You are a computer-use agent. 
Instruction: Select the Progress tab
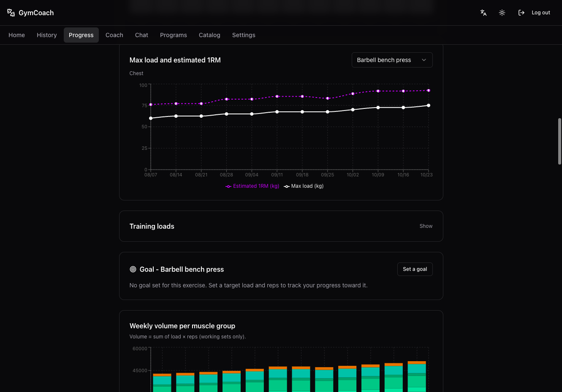click(81, 35)
